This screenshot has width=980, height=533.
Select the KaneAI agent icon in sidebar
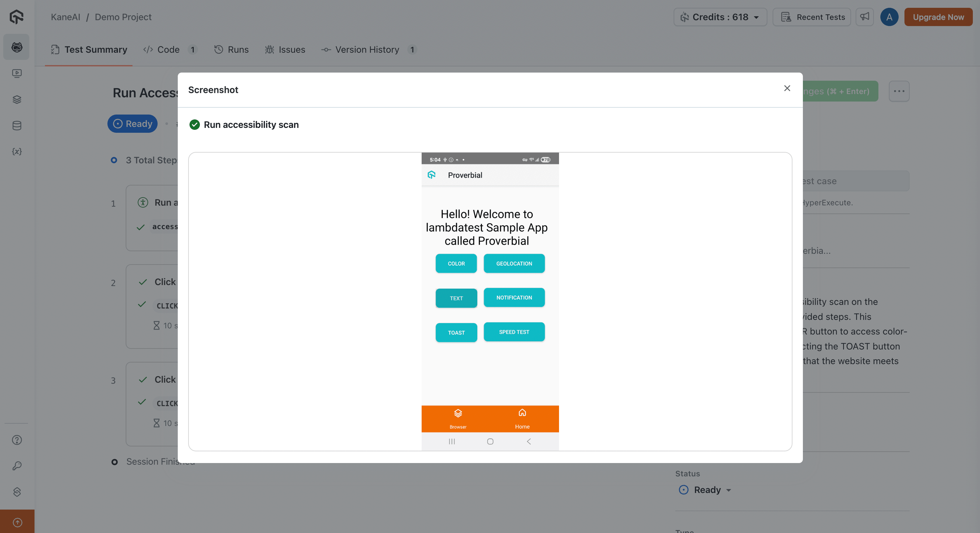coord(17,47)
